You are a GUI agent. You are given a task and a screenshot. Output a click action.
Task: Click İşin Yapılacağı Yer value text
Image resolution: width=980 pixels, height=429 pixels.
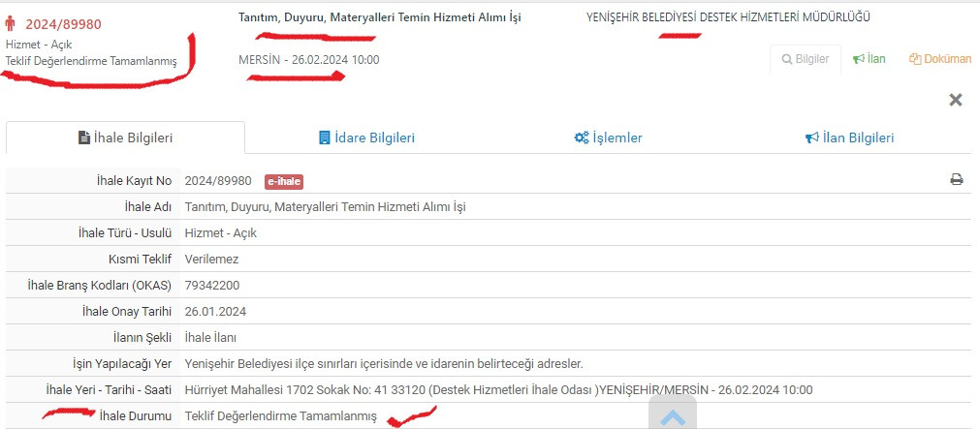[x=384, y=363]
